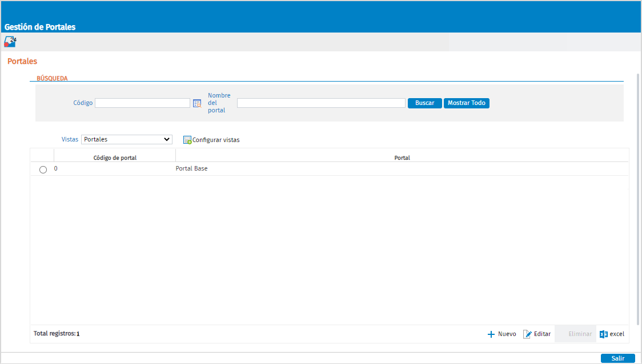Focus the Código input field
Screen dimensions: 642x364
(x=142, y=103)
